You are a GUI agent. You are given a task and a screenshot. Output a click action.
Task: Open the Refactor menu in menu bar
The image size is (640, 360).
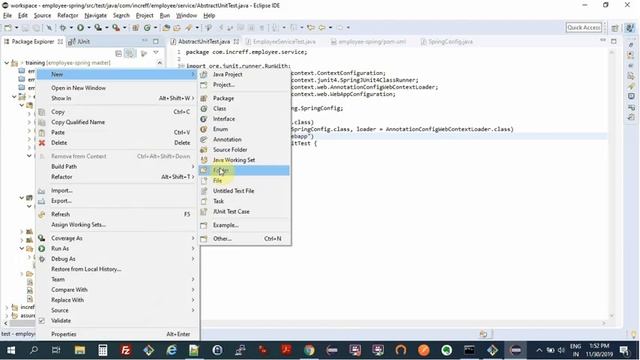[x=67, y=16]
